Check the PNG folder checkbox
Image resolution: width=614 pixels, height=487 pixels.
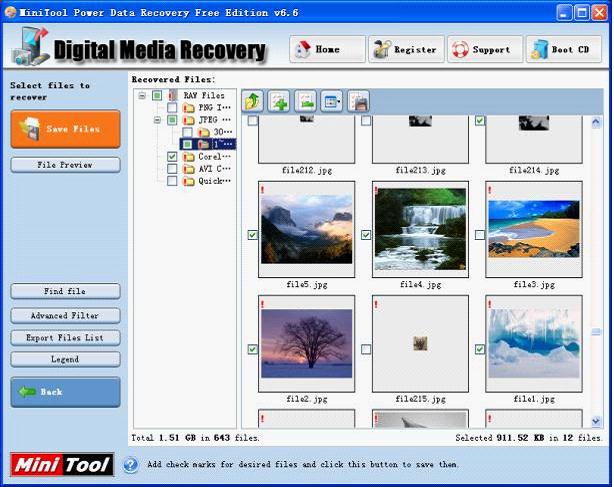point(172,107)
